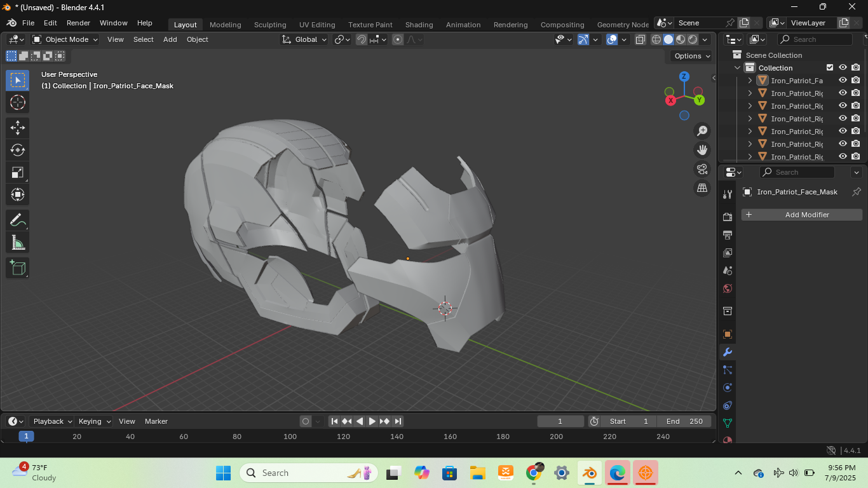
Task: Play the animation forward
Action: 372,421
